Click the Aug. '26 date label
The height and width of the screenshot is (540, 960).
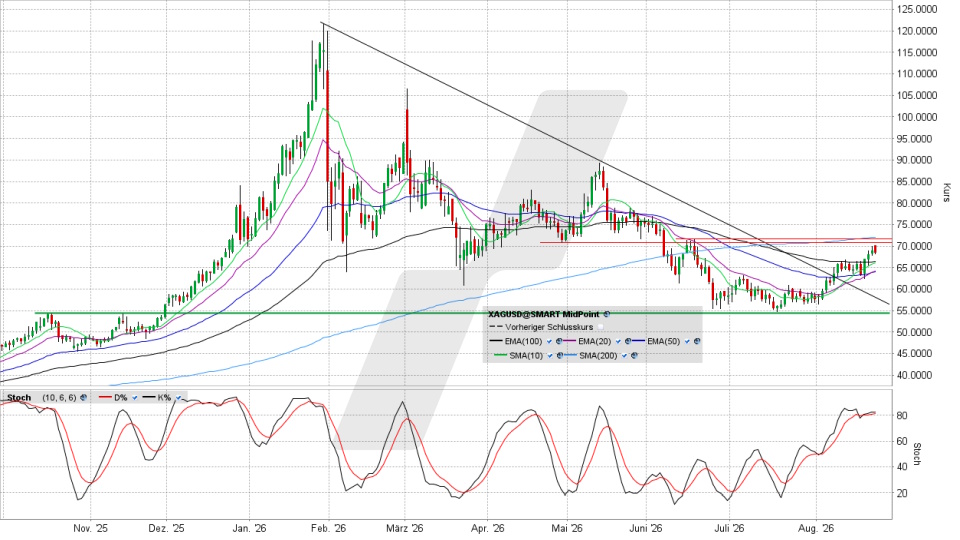pos(816,528)
